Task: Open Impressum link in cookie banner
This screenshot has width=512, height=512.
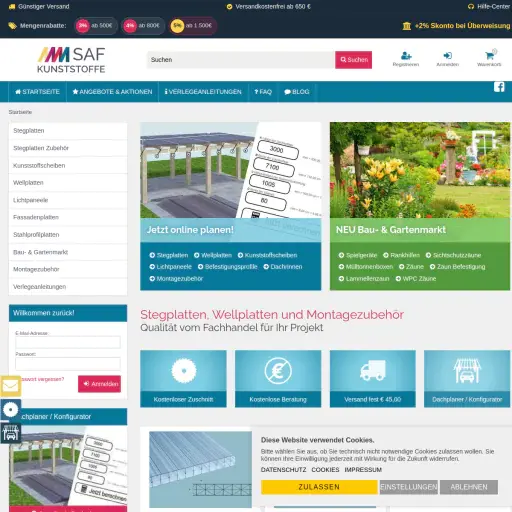Action: [363, 470]
